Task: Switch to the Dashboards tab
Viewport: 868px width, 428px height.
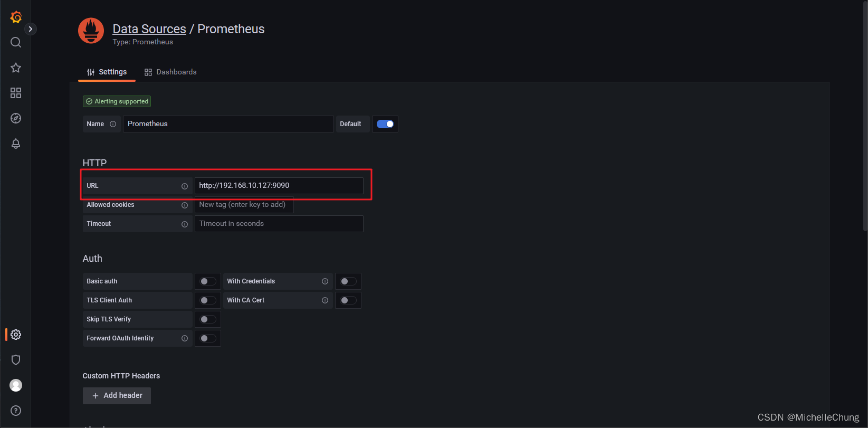Action: click(170, 72)
